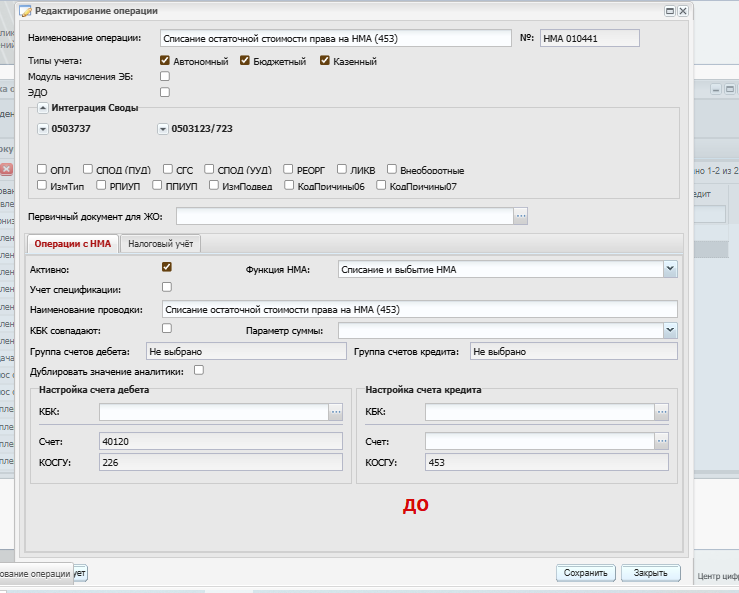Expand the 0503737 section
The width and height of the screenshot is (739, 593).
click(x=42, y=129)
